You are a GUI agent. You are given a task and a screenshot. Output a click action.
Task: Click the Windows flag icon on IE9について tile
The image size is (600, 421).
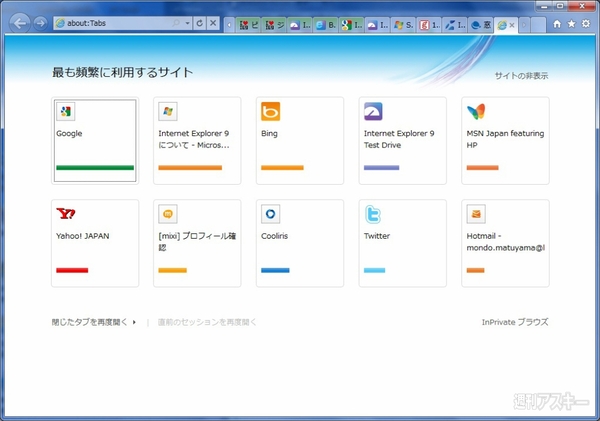click(168, 111)
